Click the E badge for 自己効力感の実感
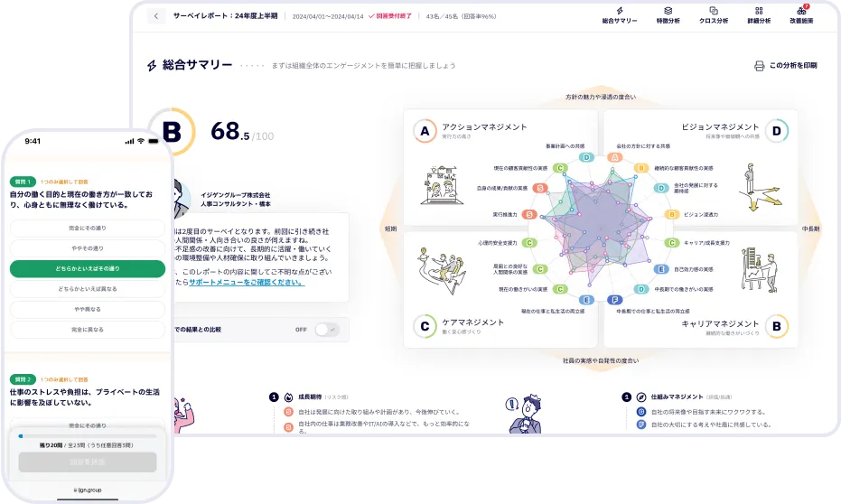Screen dimensions: 841x504 tap(661, 269)
